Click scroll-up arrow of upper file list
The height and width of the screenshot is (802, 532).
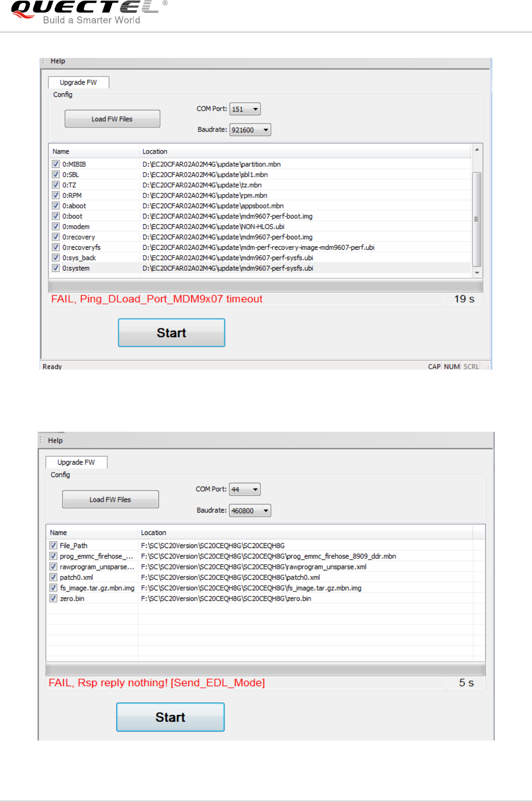pos(477,150)
